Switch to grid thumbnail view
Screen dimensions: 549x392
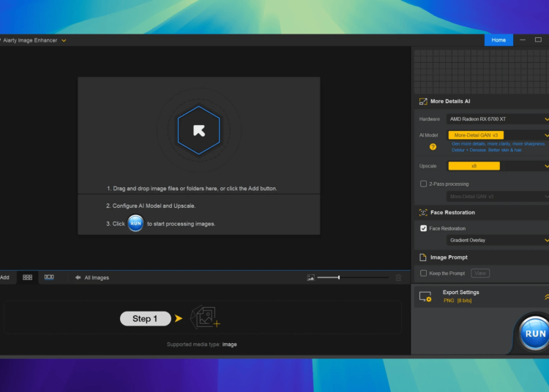pos(27,277)
